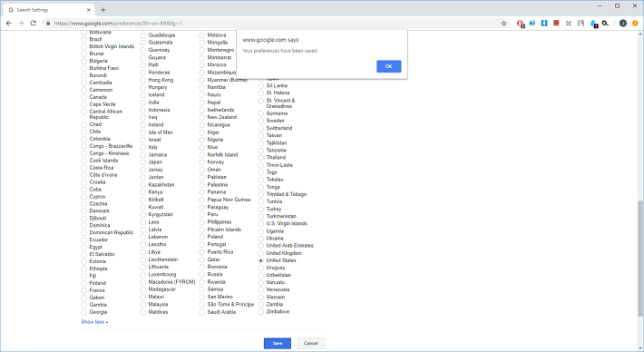Pick Turkey from the region list
This screenshot has height=352, width=644.
pos(261,209)
